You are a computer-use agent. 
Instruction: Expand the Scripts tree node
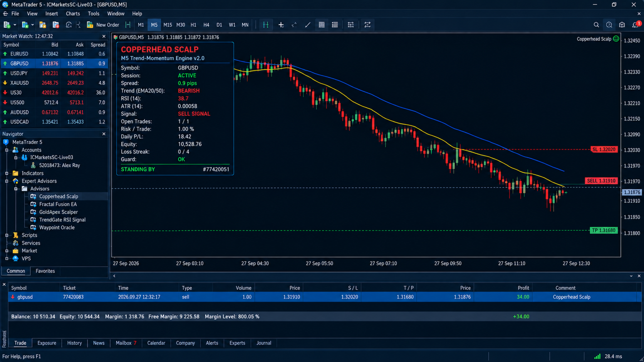point(7,235)
